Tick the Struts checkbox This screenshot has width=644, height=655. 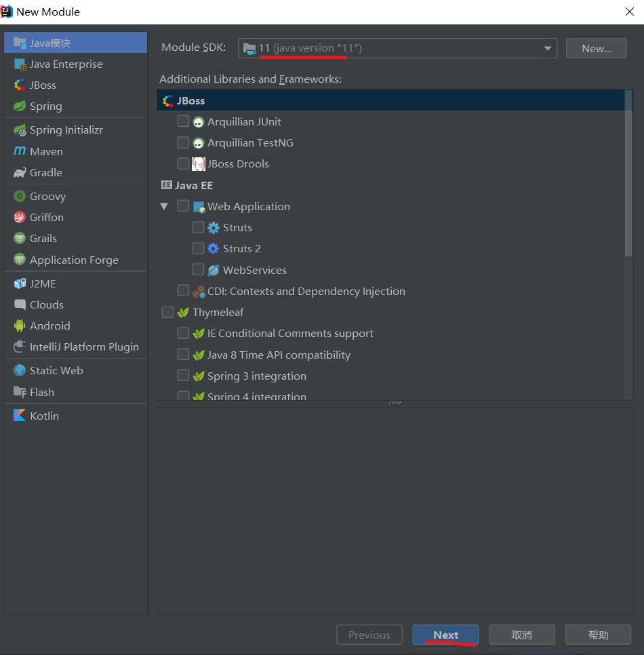point(199,227)
